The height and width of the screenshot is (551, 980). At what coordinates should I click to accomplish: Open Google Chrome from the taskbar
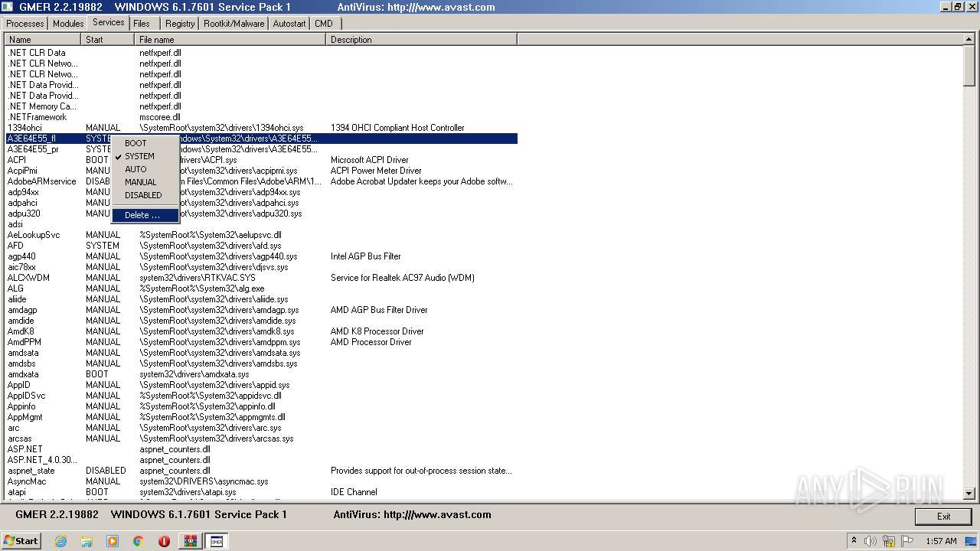139,541
